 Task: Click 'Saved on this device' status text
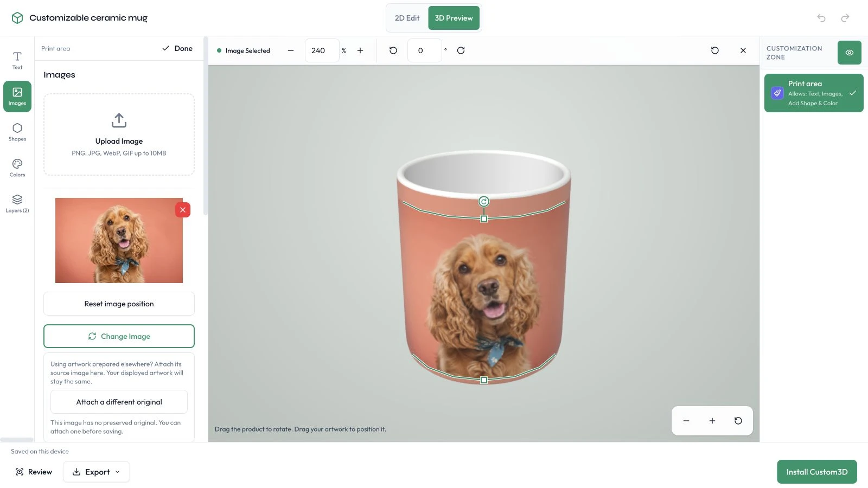[40, 451]
